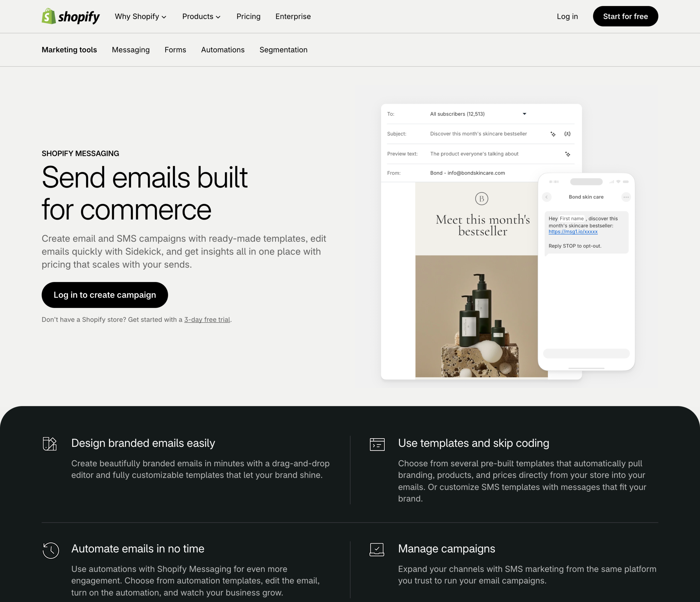Screen dimensions: 700x602
Task: Click the First name merge tag in SMS
Action: coord(572,219)
